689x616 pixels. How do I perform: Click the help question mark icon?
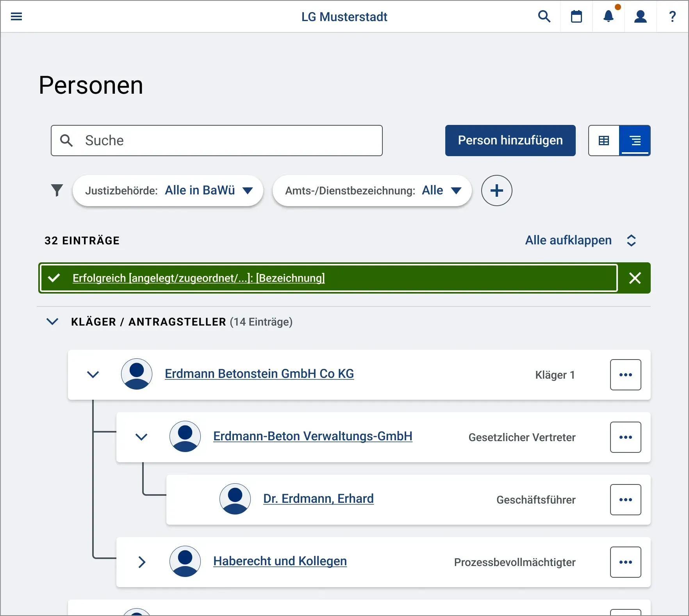tap(673, 16)
